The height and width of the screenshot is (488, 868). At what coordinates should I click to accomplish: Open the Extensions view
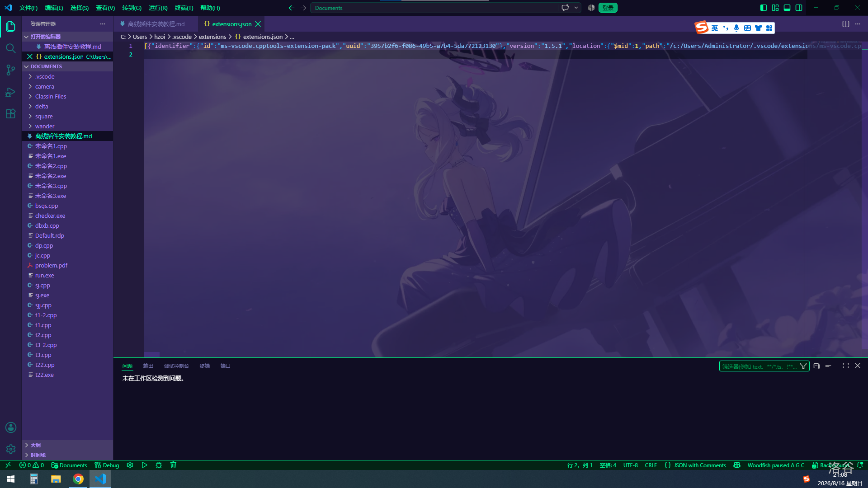click(11, 114)
